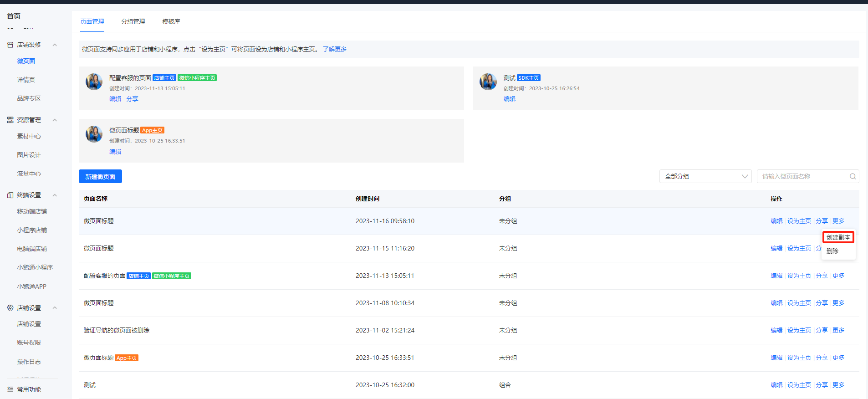Collapse the 店铺装修 sidebar section chevron
Screen dimensions: 868x399
(55, 45)
